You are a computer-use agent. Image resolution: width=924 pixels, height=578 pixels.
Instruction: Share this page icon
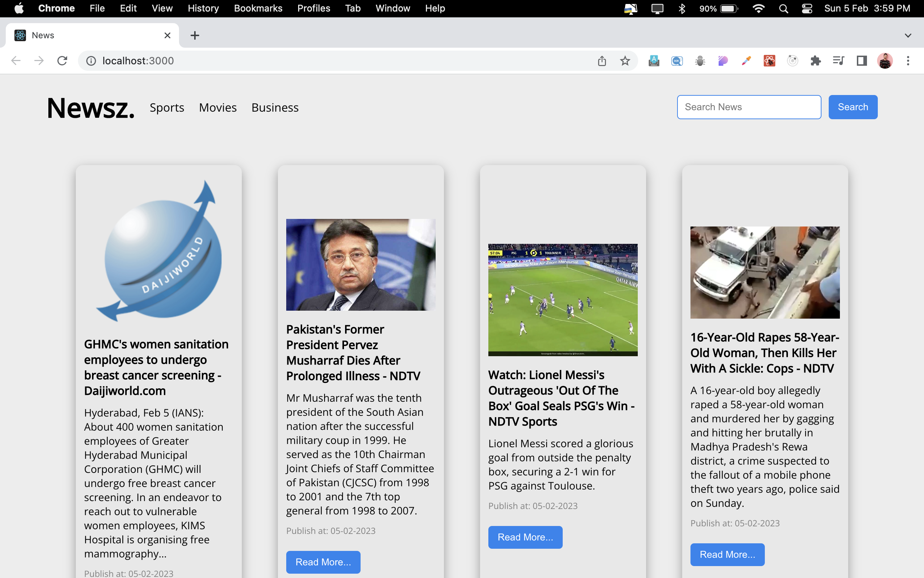[602, 61]
